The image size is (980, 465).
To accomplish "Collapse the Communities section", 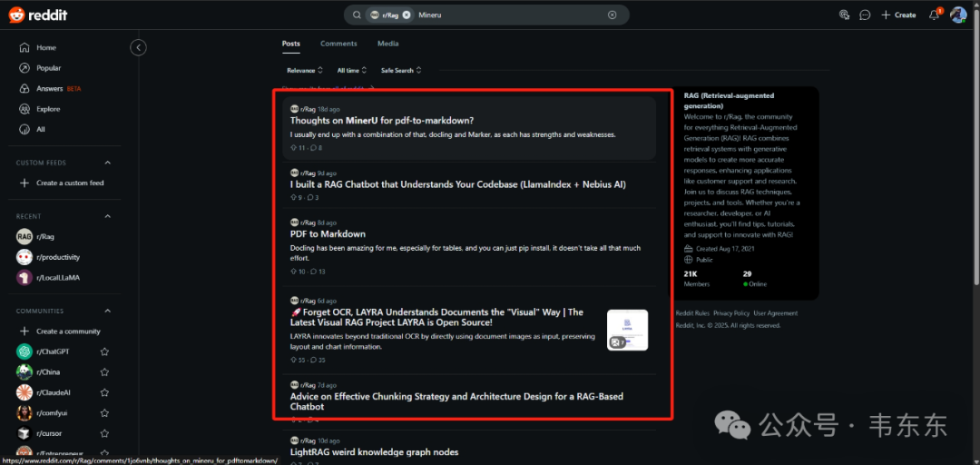I will (107, 311).
